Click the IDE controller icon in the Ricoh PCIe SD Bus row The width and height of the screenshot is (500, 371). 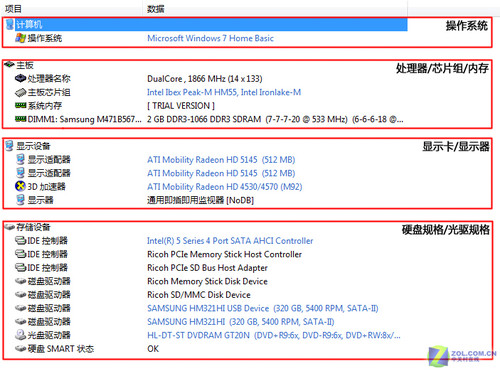click(x=20, y=267)
